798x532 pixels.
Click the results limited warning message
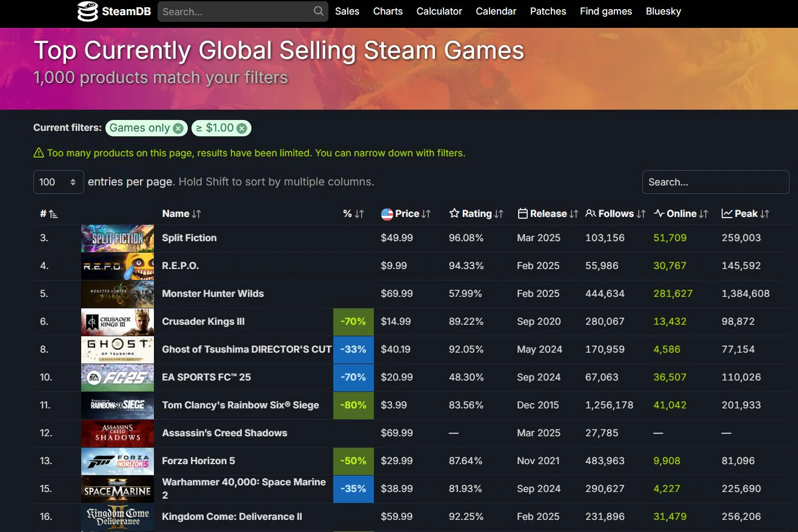(x=249, y=153)
